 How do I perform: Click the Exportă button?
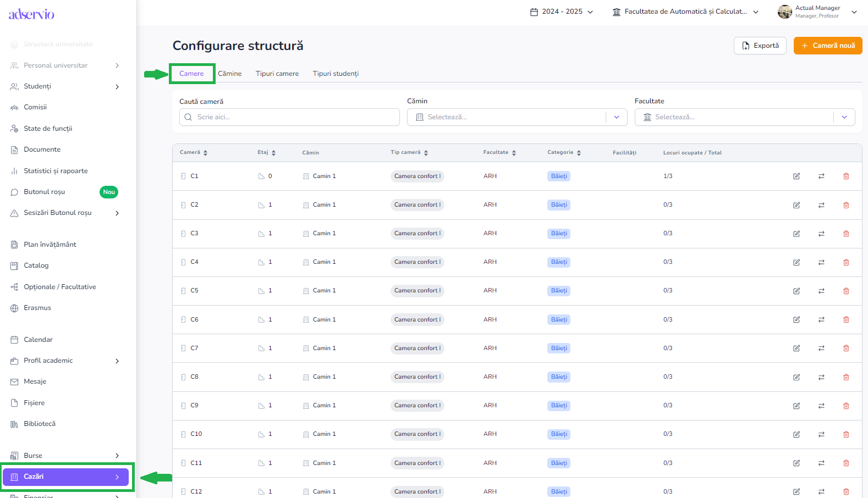point(760,46)
